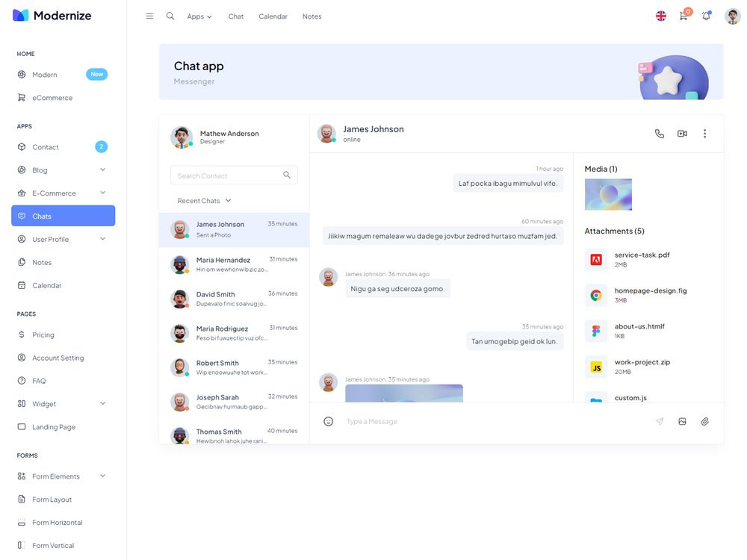Open Notes from the sidebar
Screen dimensions: 747x560
[42, 262]
